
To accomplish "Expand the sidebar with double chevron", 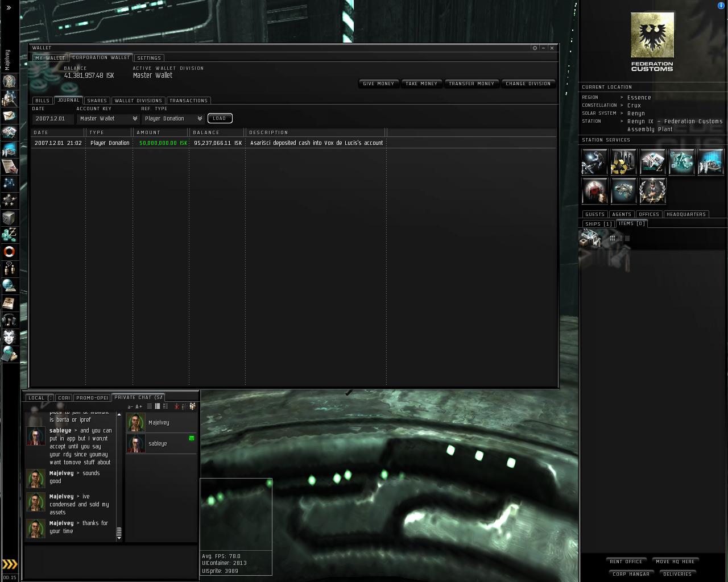I will click(9, 7).
